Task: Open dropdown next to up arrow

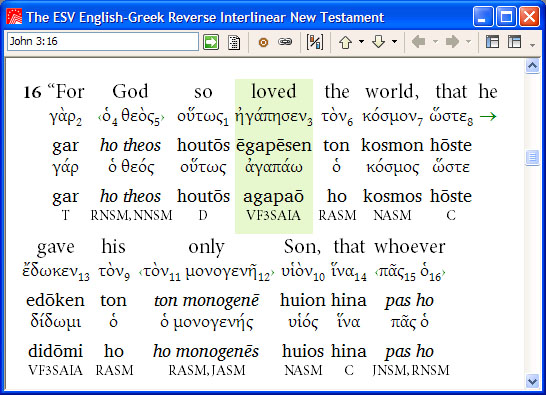Action: coord(361,42)
